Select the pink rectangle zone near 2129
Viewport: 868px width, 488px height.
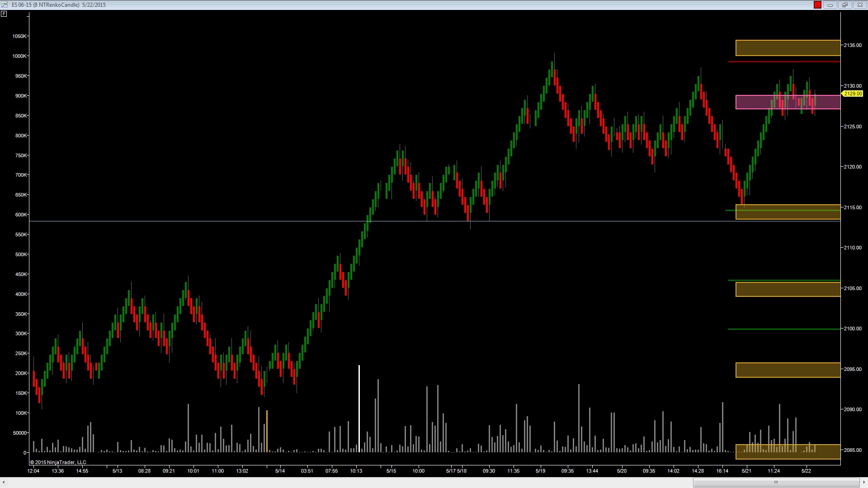(788, 102)
